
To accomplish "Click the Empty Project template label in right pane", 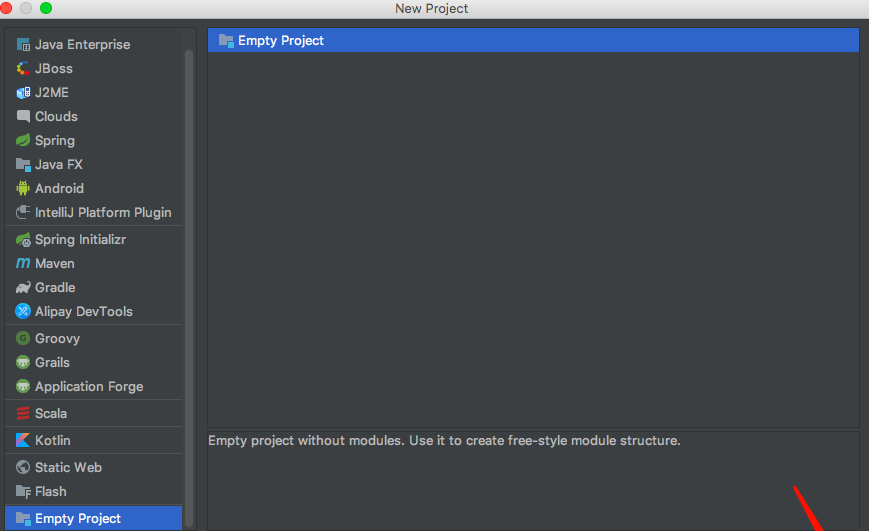I will point(280,40).
